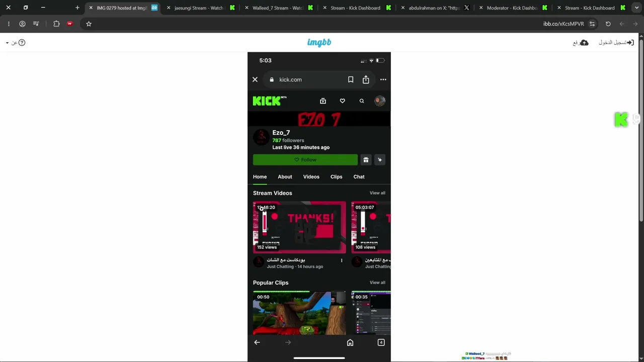This screenshot has width=644, height=362.
Task: Select the Home tab on Ezo_7 channel
Action: (260, 177)
